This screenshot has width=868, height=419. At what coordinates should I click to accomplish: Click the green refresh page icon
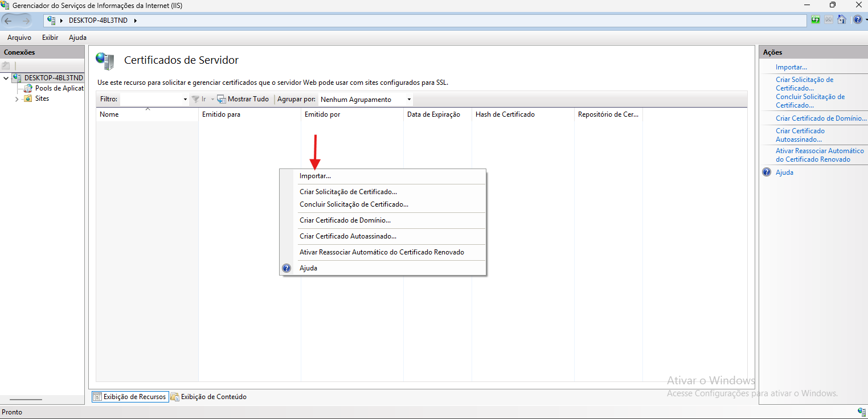(x=816, y=20)
